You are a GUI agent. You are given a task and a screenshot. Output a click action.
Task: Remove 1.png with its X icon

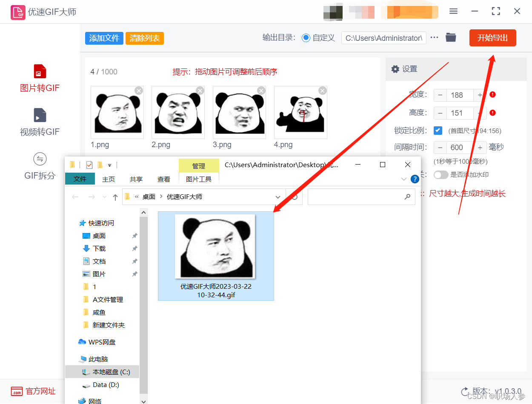[x=139, y=91]
